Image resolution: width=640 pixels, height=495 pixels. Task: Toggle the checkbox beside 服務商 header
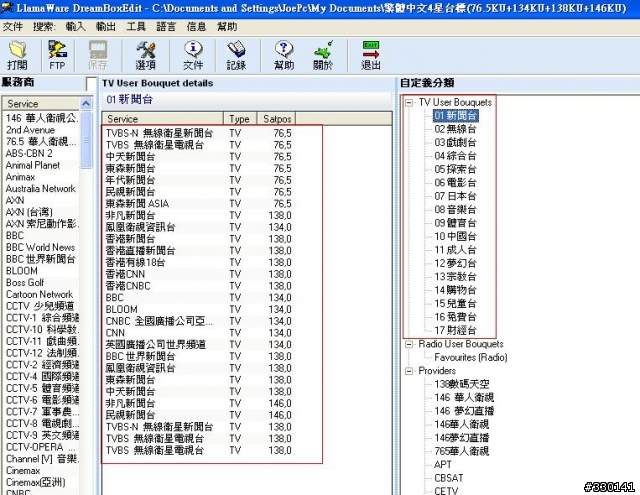(91, 84)
